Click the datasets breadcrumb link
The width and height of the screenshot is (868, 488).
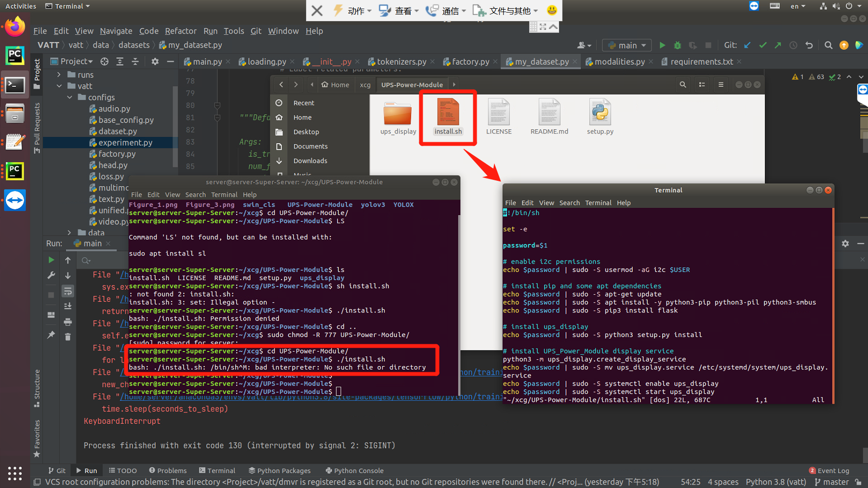134,44
